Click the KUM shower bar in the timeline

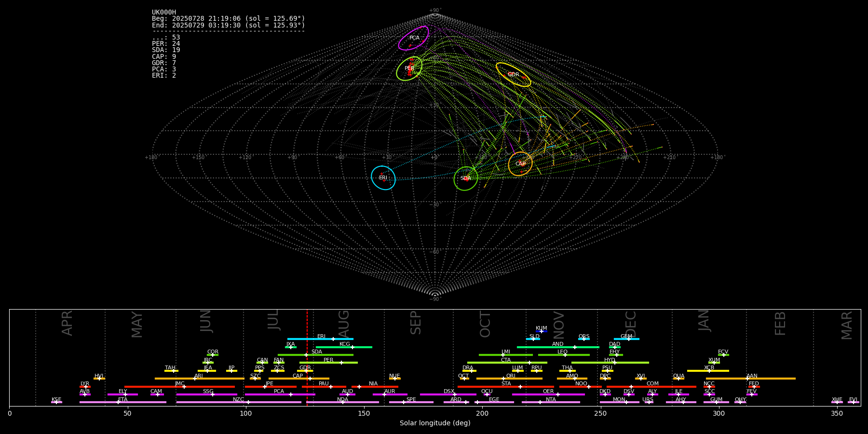point(542,331)
